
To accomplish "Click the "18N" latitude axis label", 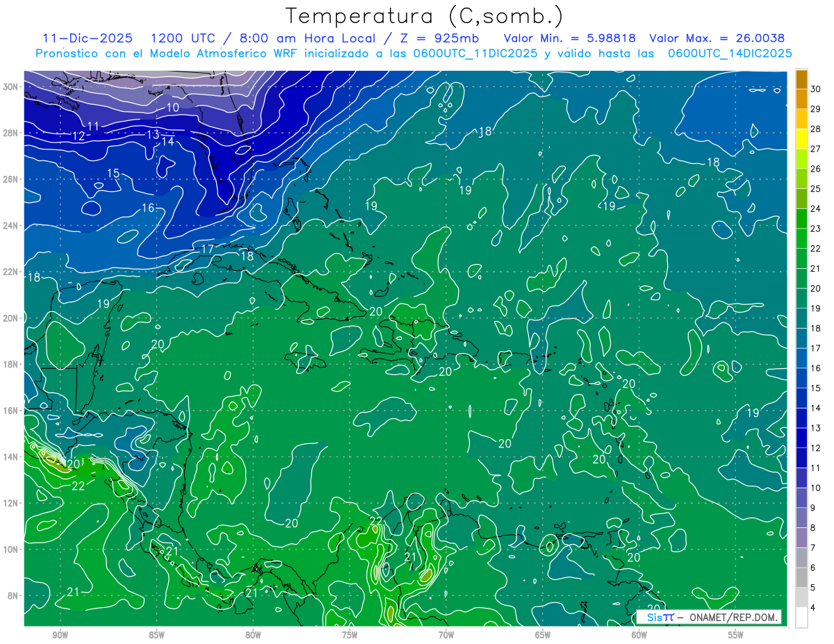I will [x=11, y=364].
